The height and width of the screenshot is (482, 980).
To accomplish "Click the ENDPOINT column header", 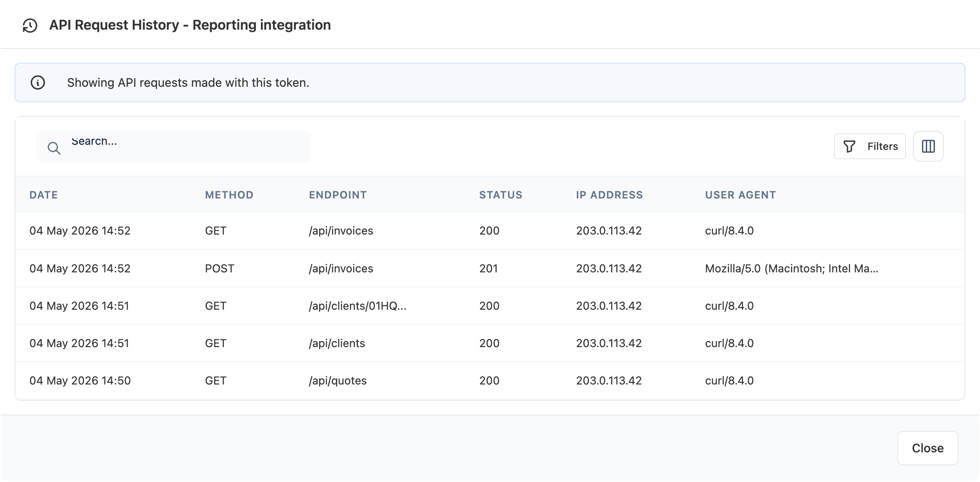I will 338,195.
